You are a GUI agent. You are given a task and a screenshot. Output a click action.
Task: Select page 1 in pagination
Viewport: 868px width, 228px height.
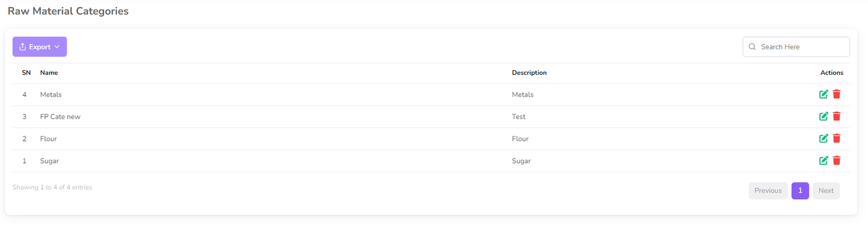point(800,191)
